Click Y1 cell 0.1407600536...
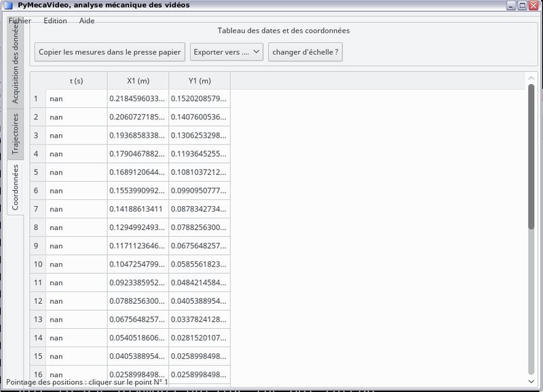Image resolution: width=543 pixels, height=392 pixels. point(200,117)
